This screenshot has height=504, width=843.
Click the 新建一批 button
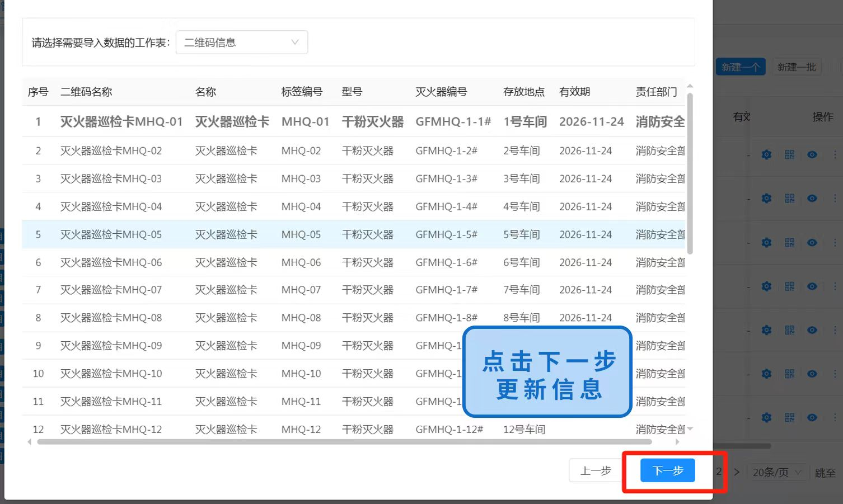pyautogui.click(x=797, y=66)
